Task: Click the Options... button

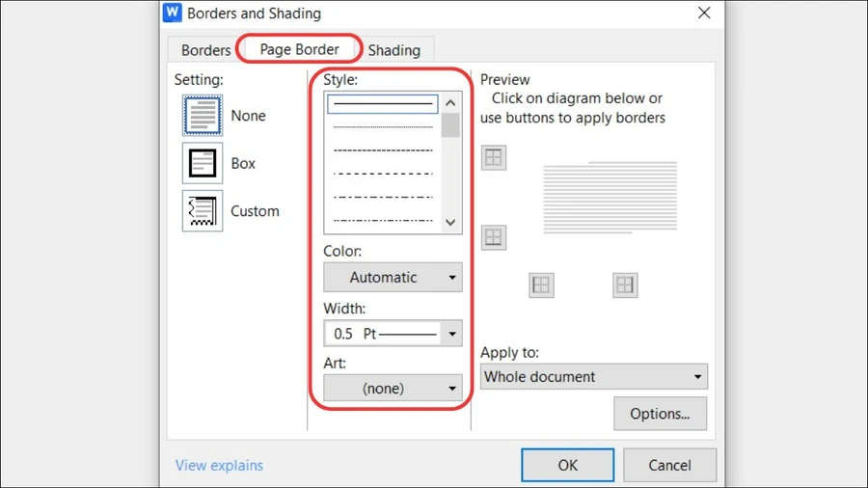Action: [660, 414]
